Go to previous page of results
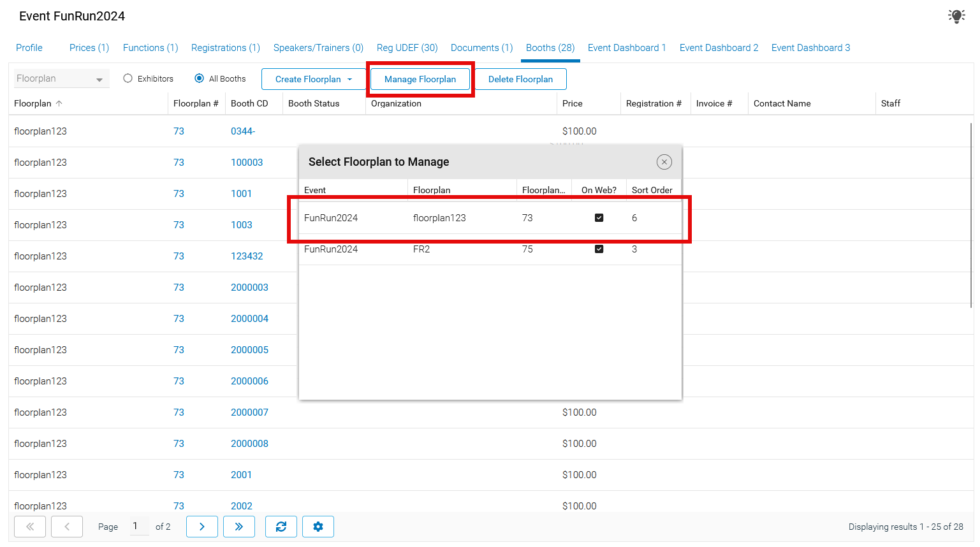The width and height of the screenshot is (980, 547). pos(67,527)
